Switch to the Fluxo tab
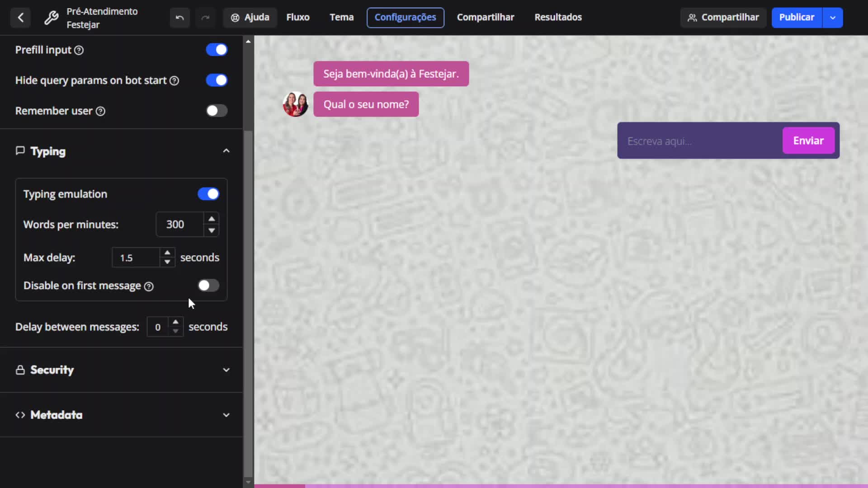868x488 pixels. click(x=297, y=17)
